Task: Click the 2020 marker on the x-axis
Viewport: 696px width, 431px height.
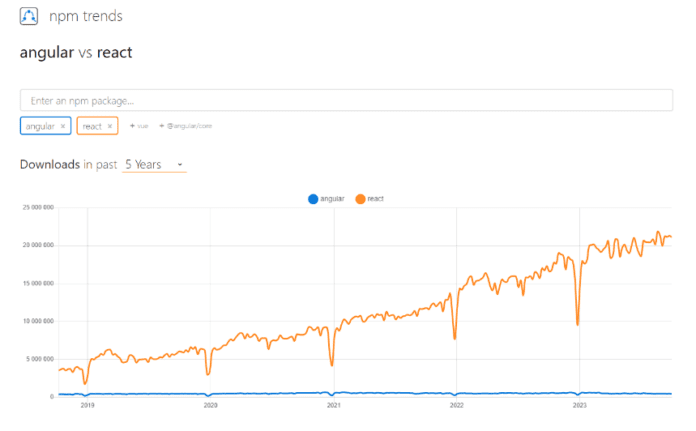Action: (210, 406)
